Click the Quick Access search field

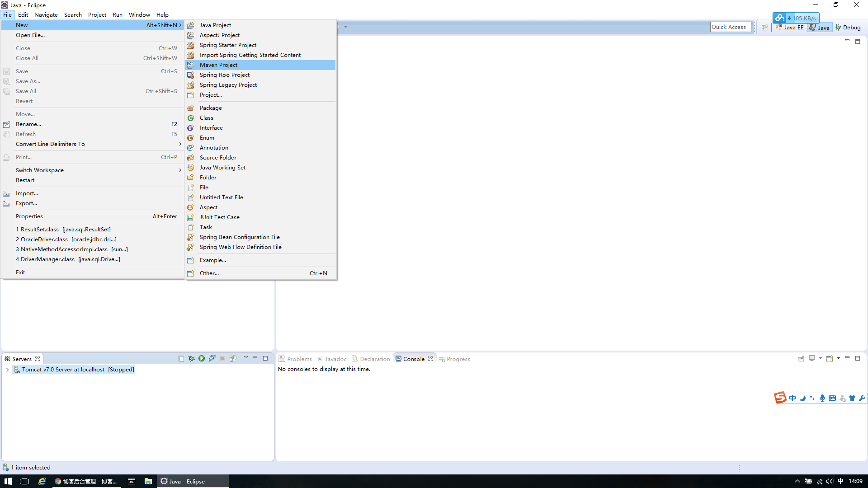tap(730, 27)
